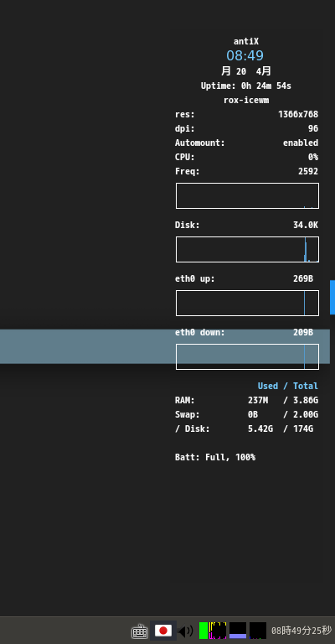Click the blue memory usage monitor applet
335x644 pixels.
click(238, 631)
